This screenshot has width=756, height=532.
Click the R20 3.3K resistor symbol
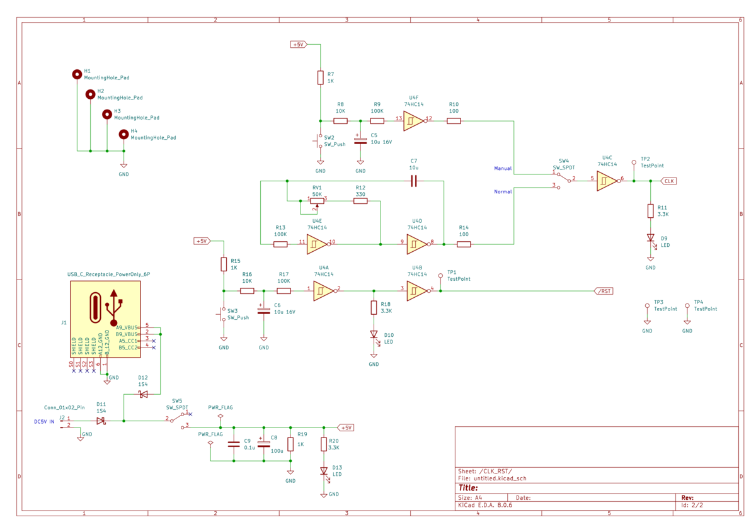point(324,444)
